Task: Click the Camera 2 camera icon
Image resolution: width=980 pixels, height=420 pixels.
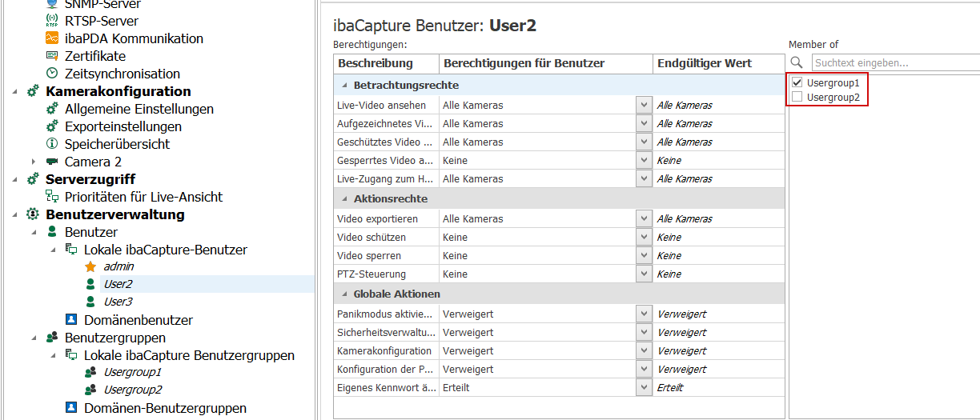Action: [52, 162]
